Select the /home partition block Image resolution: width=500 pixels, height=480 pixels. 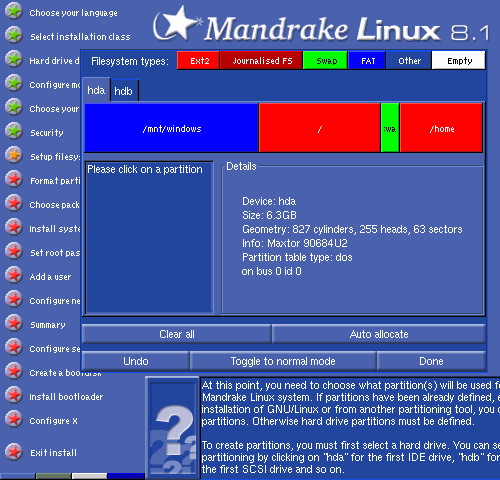coord(441,128)
